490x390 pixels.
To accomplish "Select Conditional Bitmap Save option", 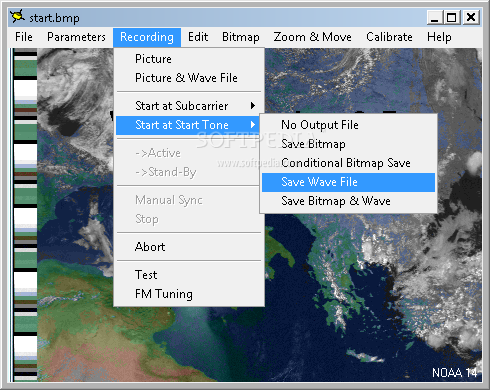I will 348,163.
